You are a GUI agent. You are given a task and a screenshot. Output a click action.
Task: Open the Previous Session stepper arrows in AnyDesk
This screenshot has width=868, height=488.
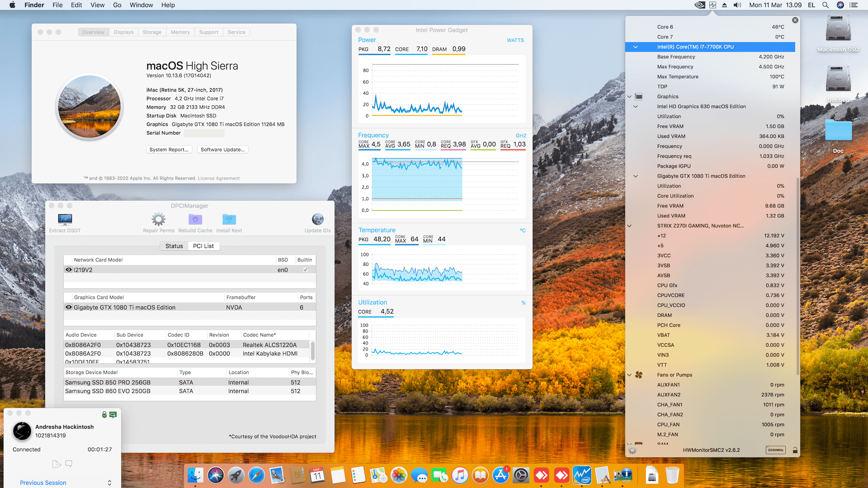pyautogui.click(x=109, y=483)
